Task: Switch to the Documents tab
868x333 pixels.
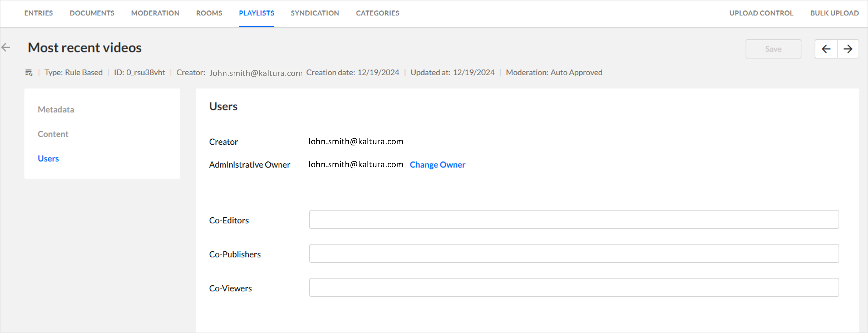Action: pyautogui.click(x=92, y=13)
